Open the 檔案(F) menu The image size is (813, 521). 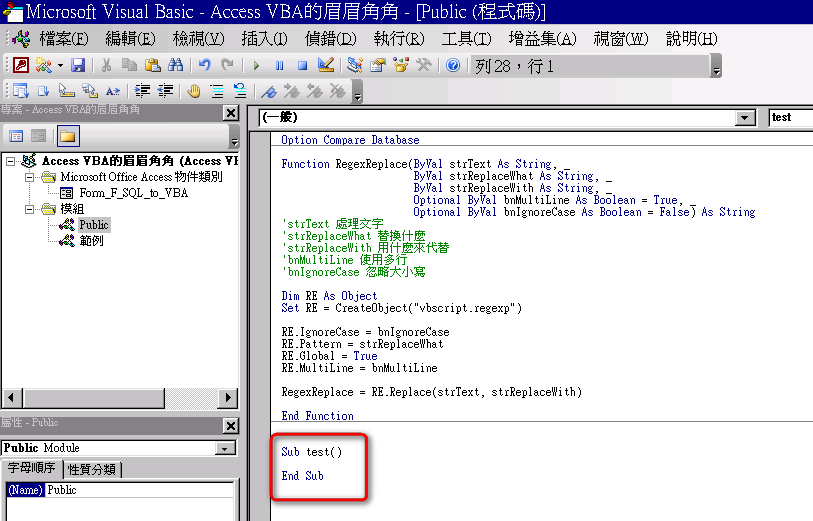(64, 39)
